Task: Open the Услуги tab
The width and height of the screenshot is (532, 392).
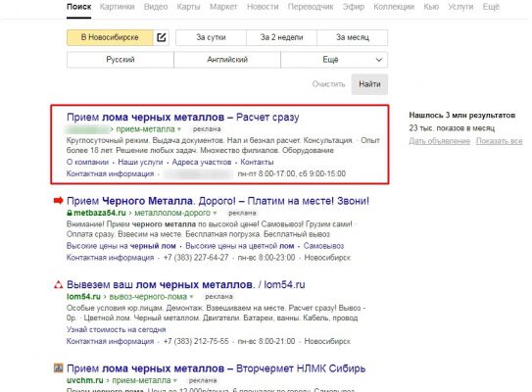Action: 460,7
